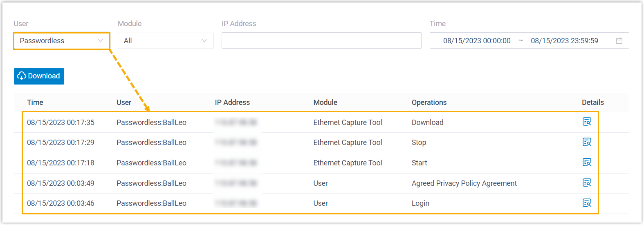The width and height of the screenshot is (644, 225).
Task: Open details for the Start operation log
Action: [x=587, y=163]
